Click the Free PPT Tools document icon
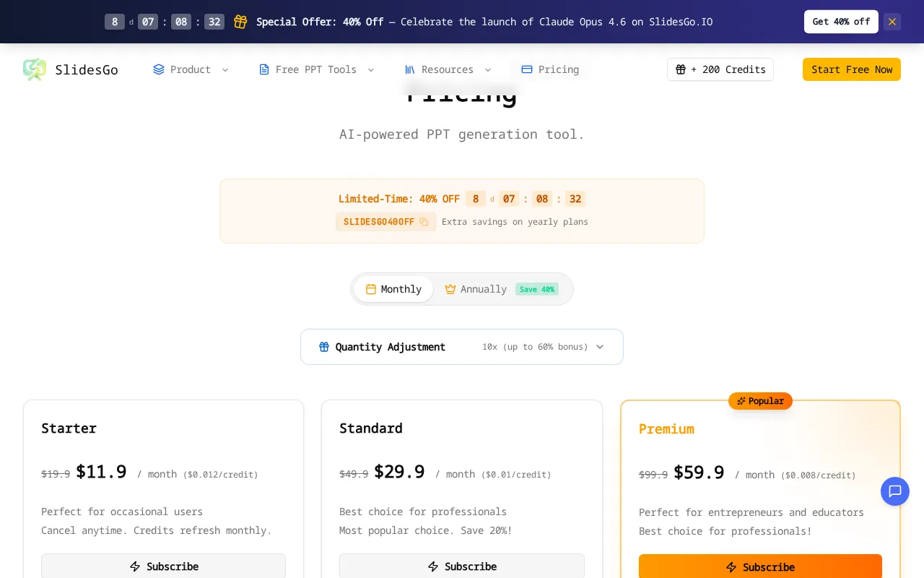This screenshot has height=578, width=924. point(264,69)
